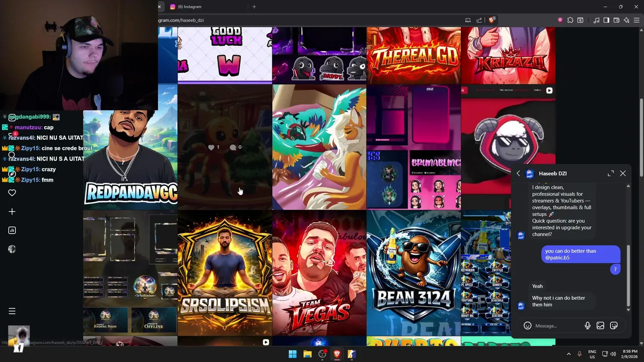Open the fox and bird artwork post

pos(319,147)
